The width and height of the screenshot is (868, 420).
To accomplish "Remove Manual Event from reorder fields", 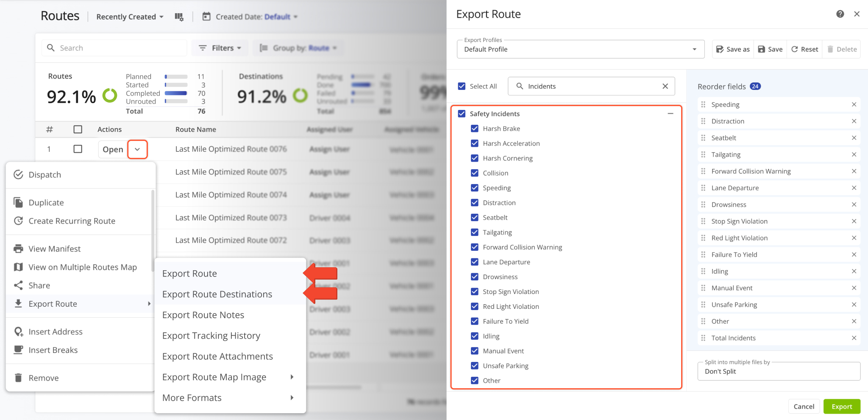I will click(x=854, y=288).
